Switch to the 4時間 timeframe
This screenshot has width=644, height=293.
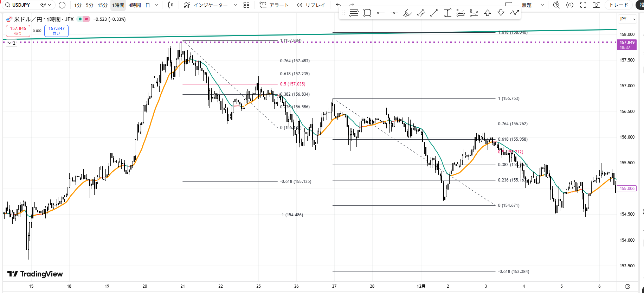(x=135, y=5)
